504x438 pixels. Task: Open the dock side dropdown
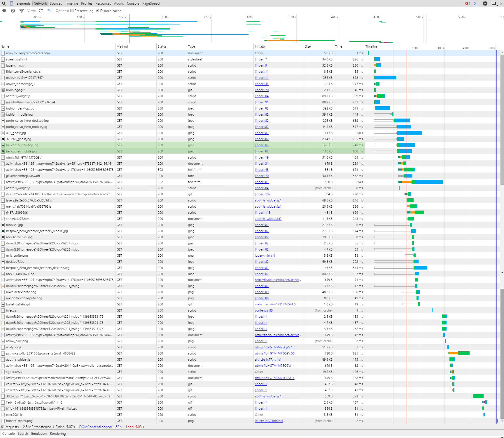494,4
